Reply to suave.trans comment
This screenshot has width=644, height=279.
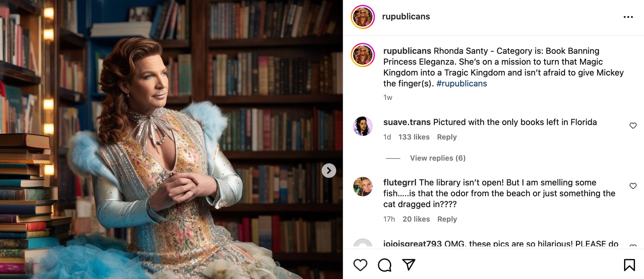point(447,137)
